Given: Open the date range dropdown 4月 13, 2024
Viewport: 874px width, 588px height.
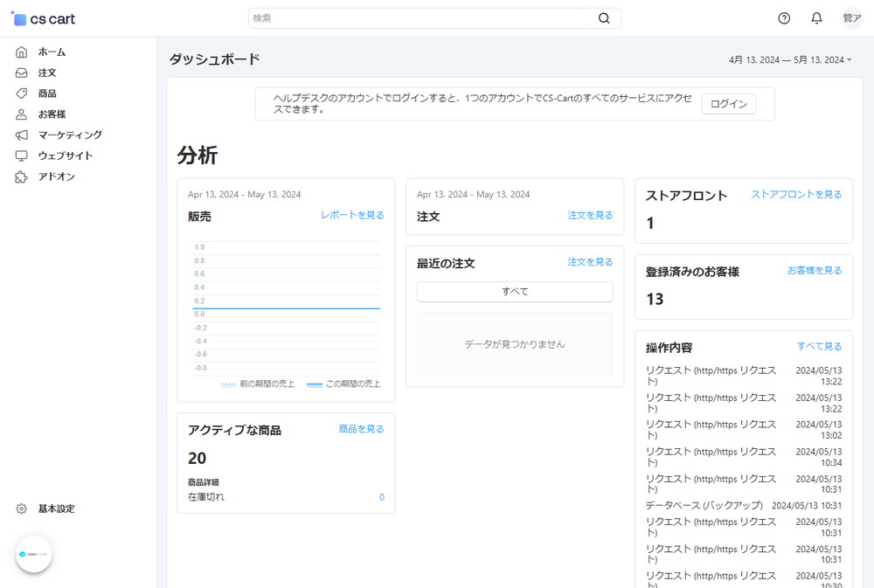Looking at the screenshot, I should click(x=790, y=59).
